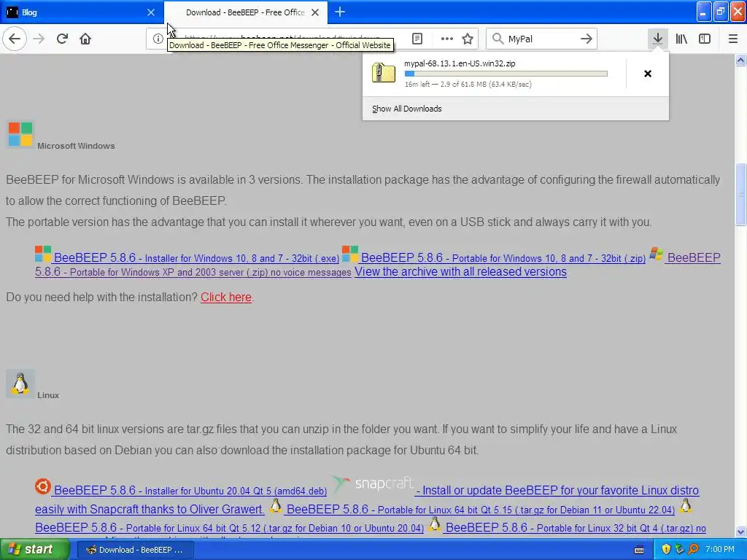Image resolution: width=747 pixels, height=560 pixels.
Task: Click here for installation help
Action: pos(226,297)
